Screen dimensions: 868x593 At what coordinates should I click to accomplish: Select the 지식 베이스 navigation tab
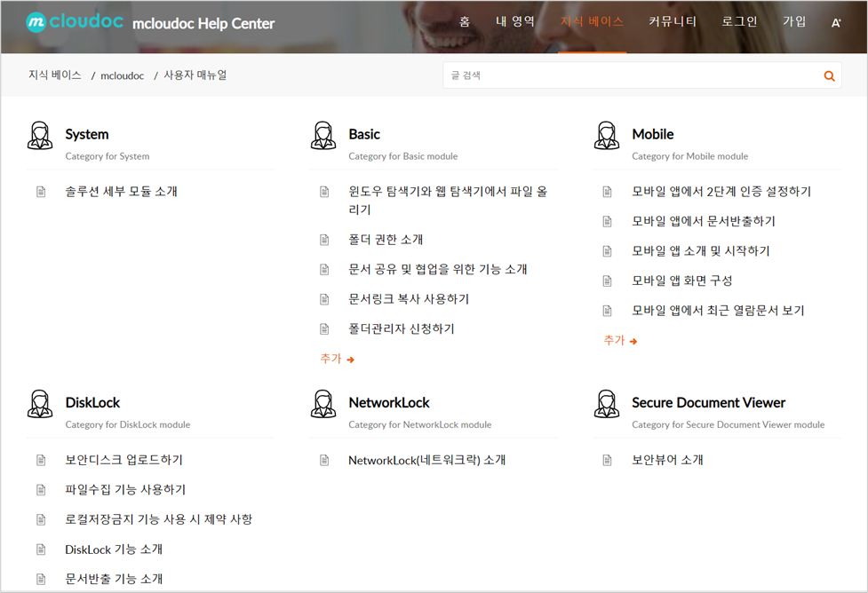click(592, 21)
